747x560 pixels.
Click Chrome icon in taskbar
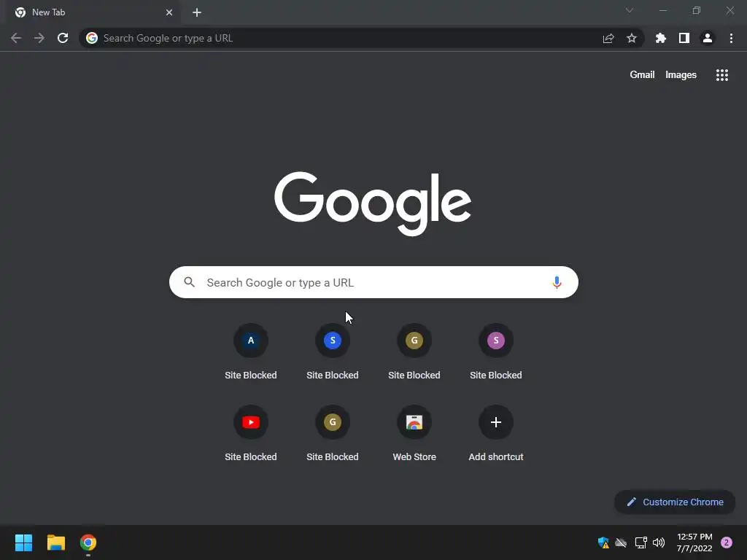point(88,542)
